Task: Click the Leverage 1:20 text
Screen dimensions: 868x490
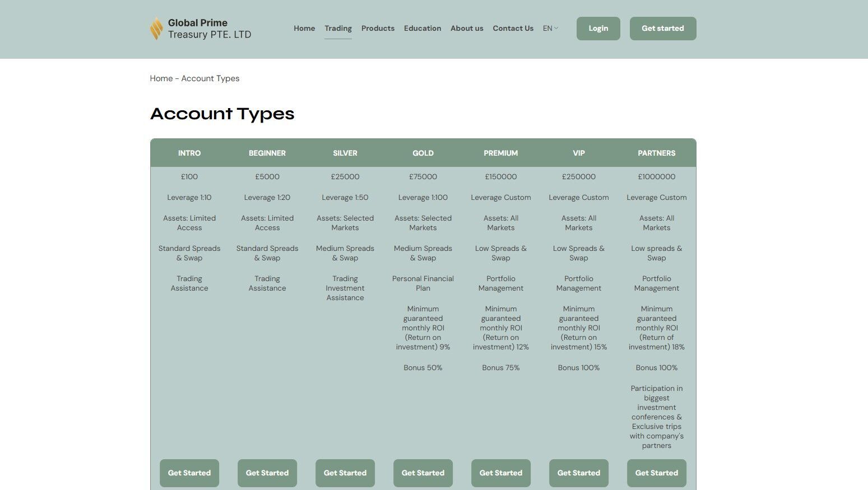Action: point(267,197)
